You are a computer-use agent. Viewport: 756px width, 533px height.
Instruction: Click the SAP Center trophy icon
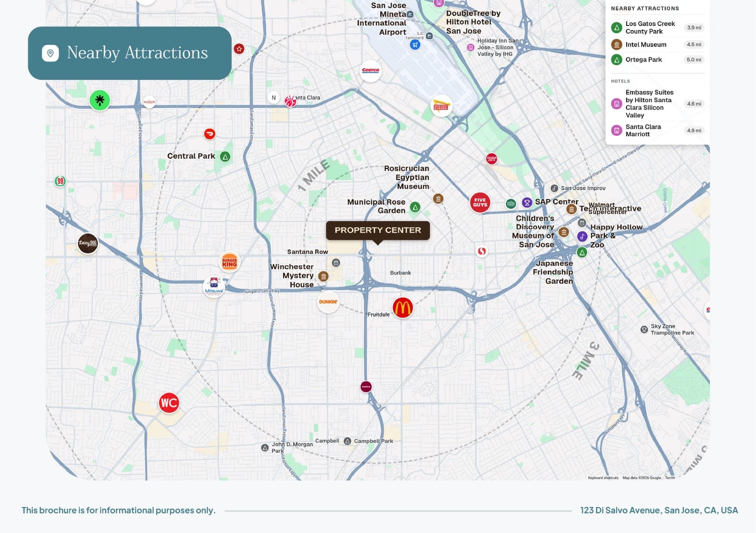coord(527,202)
